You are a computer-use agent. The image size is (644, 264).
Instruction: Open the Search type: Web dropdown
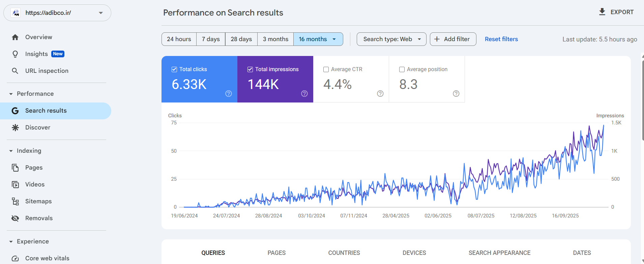click(x=391, y=39)
